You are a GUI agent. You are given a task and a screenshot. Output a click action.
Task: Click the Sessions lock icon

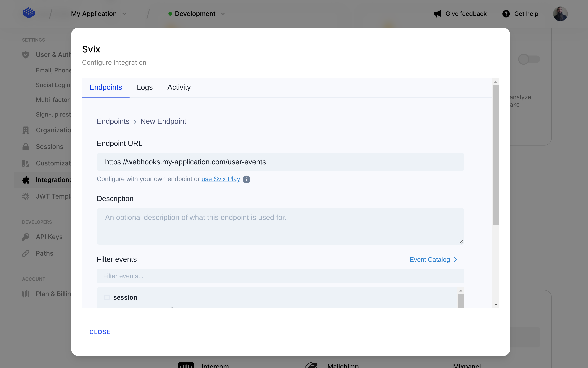pyautogui.click(x=26, y=147)
